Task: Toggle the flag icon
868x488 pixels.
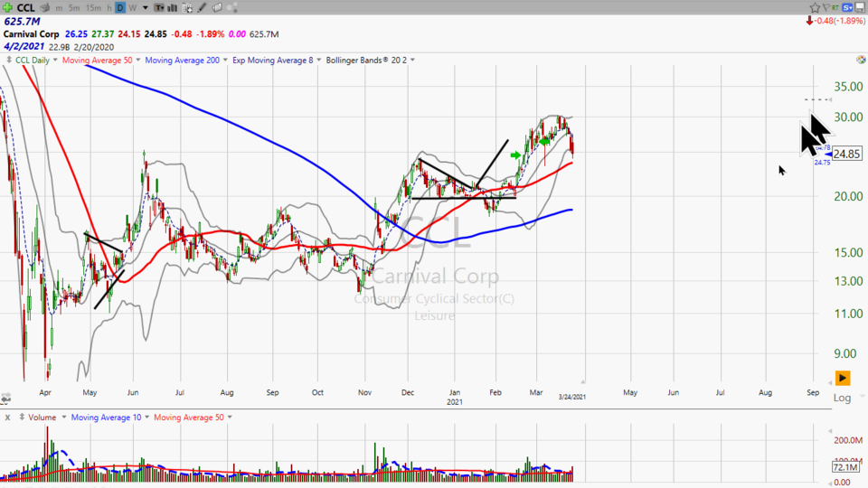Action: (826, 7)
